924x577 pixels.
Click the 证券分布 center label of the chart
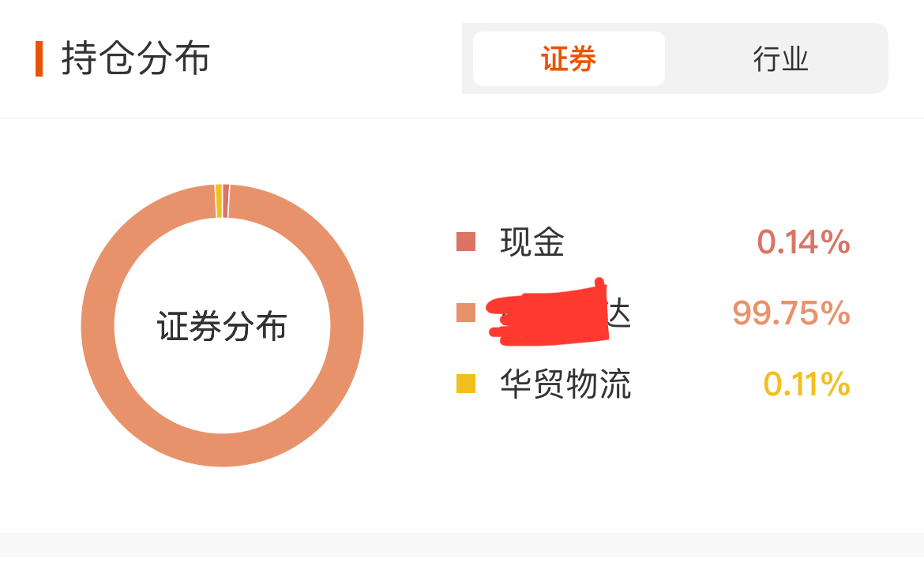coord(222,325)
